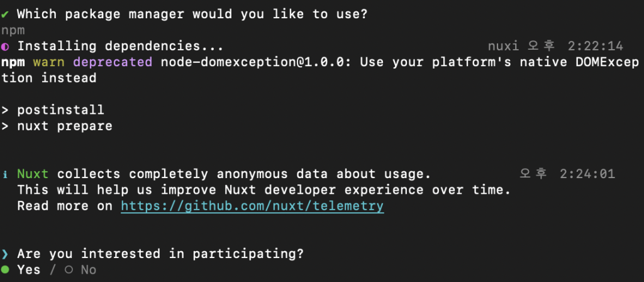Click the hollow circle beside No

(x=69, y=269)
